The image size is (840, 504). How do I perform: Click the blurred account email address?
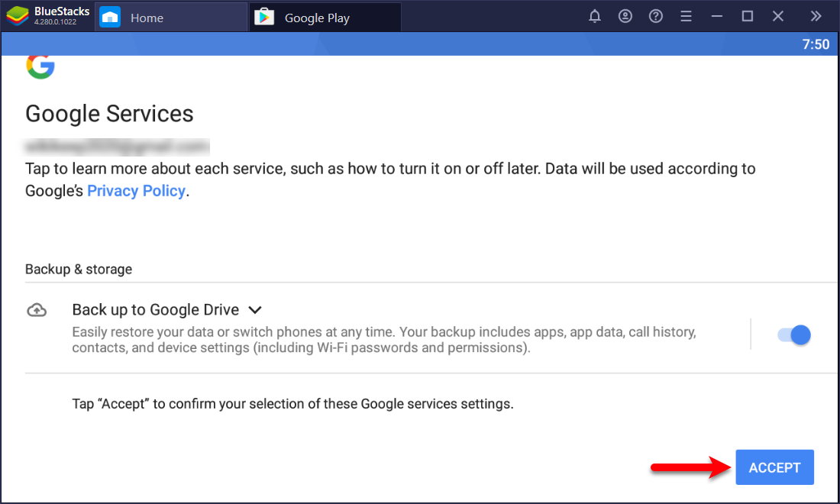tap(118, 146)
